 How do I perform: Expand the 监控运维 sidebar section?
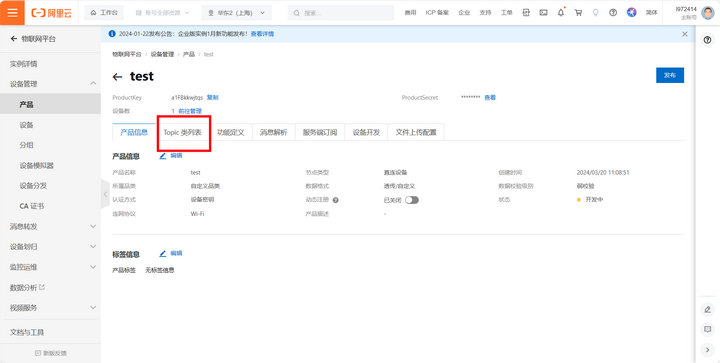[93, 267]
